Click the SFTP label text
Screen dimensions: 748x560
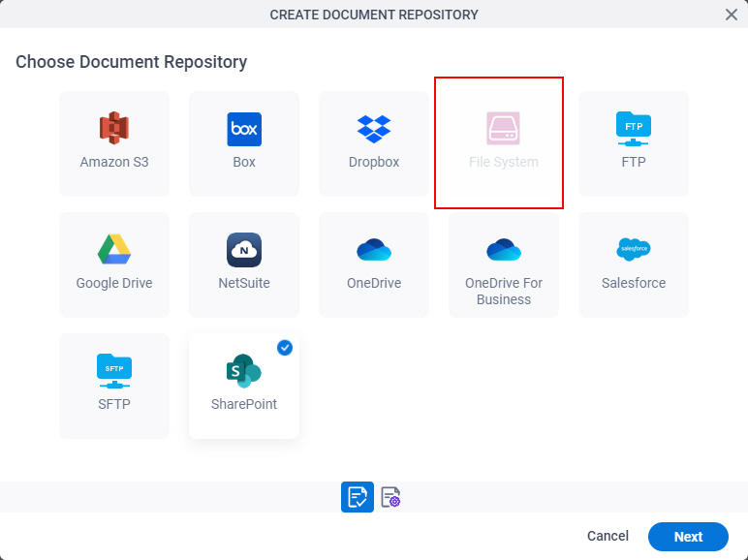(114, 404)
